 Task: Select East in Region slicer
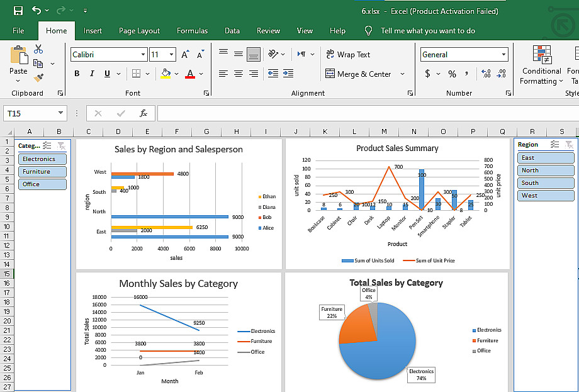546,157
